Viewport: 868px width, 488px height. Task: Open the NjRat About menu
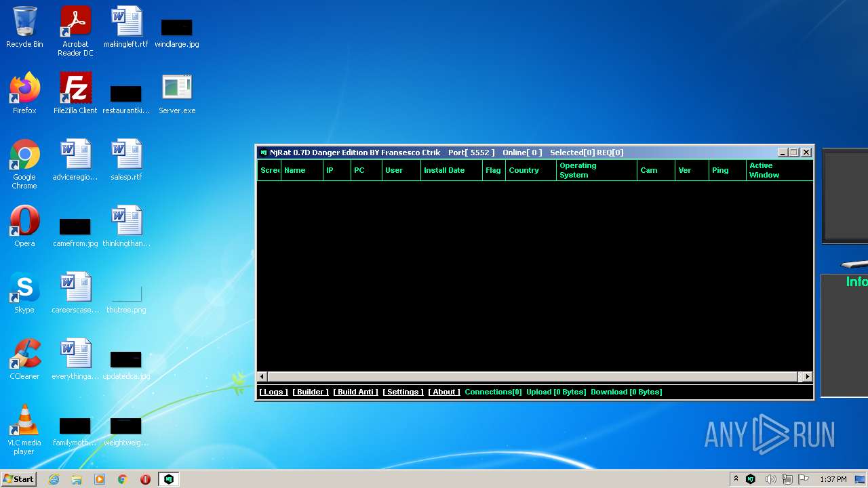444,392
